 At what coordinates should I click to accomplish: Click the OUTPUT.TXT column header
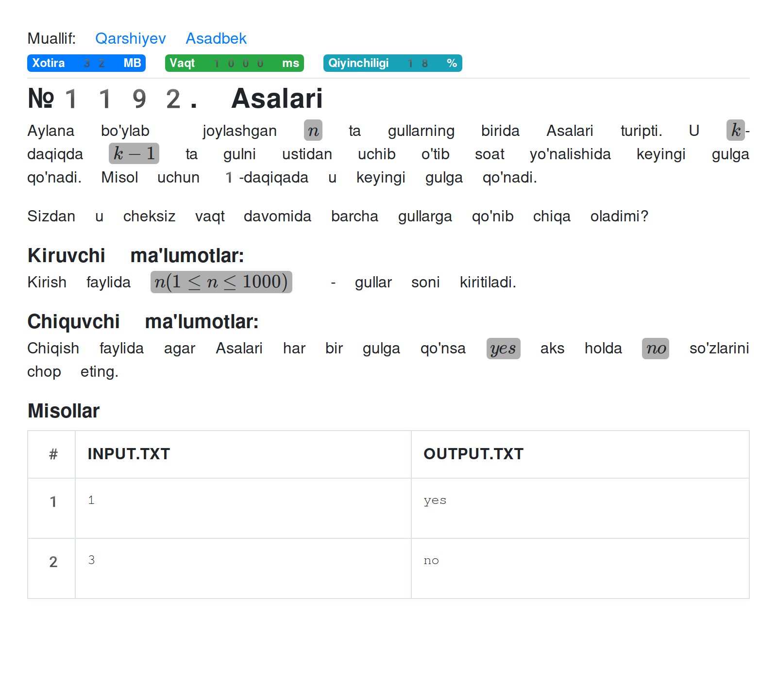tap(473, 454)
